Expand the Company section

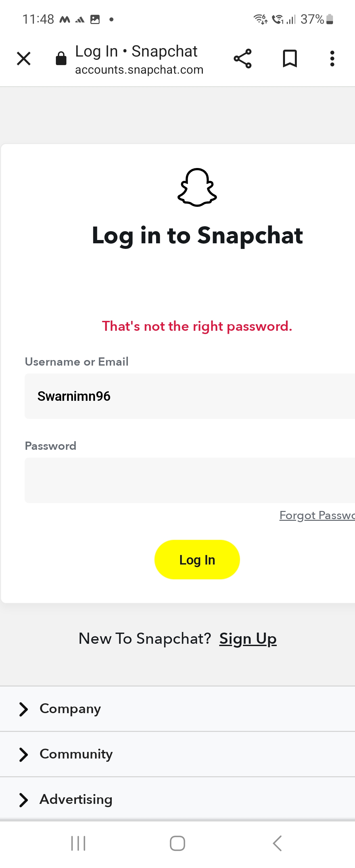click(x=70, y=708)
